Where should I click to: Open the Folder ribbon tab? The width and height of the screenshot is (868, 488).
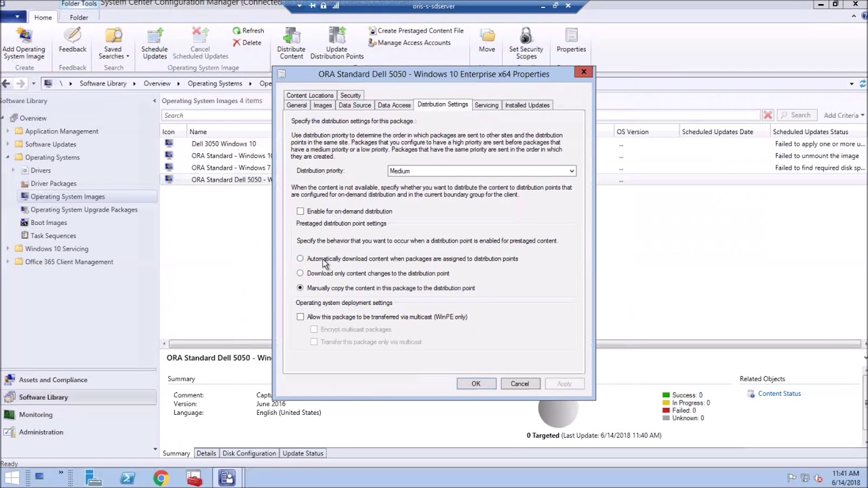79,17
